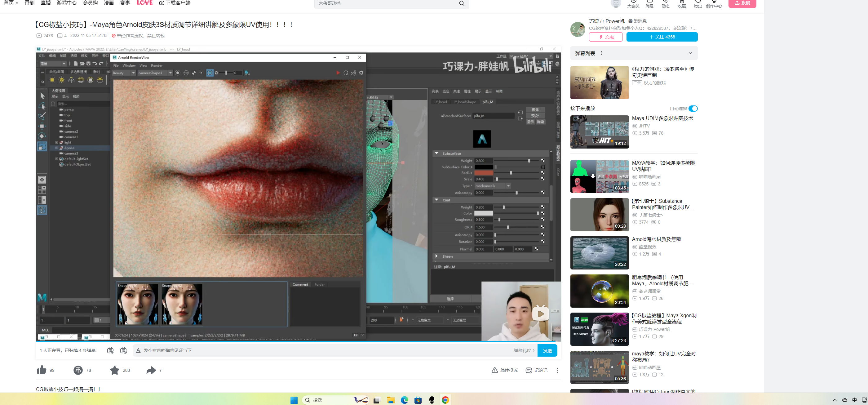Open Chrome from the taskbar
Viewport: 868px width, 405px height.
coord(445,400)
